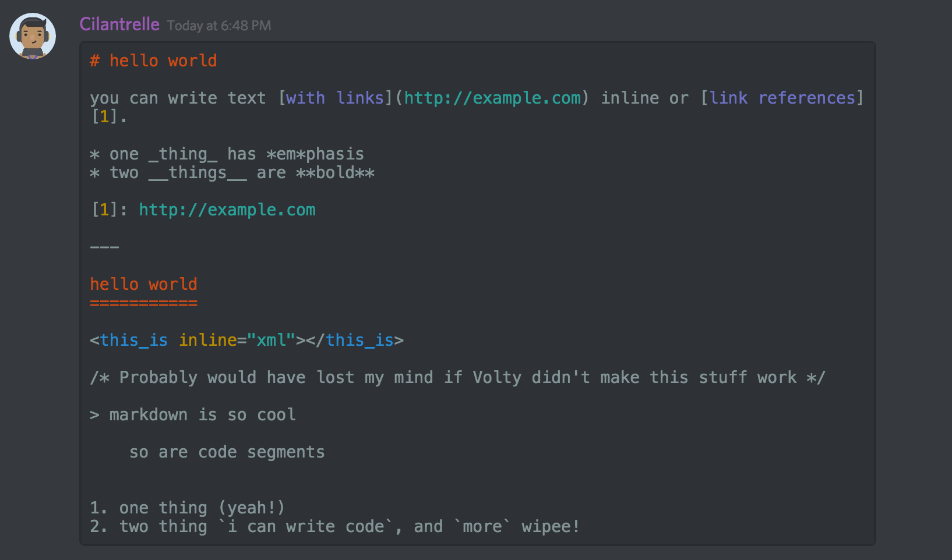Click the '1. one thing (yeah!)' list item
952x560 pixels.
187,508
